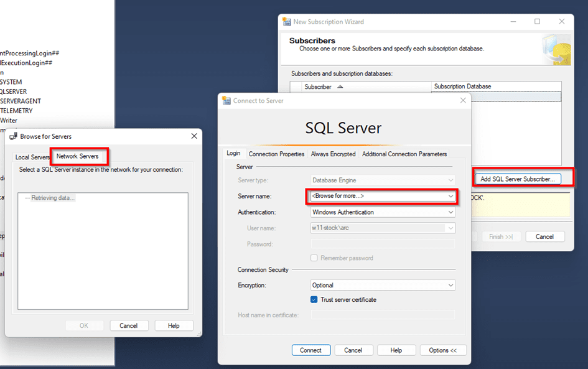Close the New Subscription Wizard window

562,21
